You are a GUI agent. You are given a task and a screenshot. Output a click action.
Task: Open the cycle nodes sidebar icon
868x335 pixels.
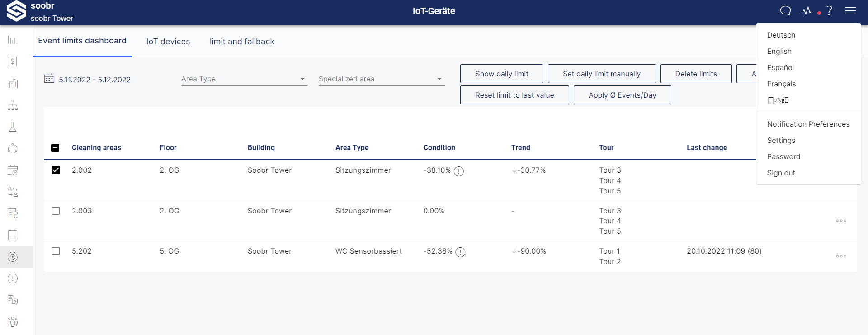(13, 148)
